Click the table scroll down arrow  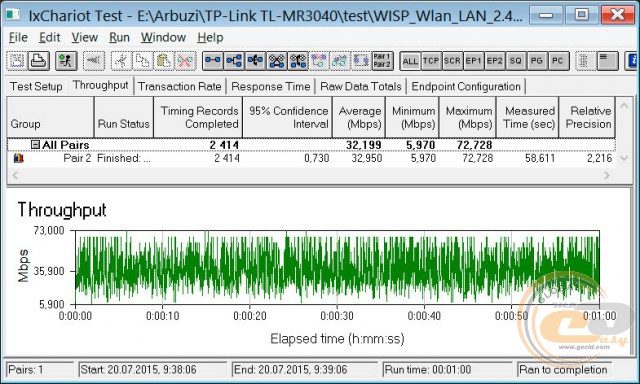[624, 158]
